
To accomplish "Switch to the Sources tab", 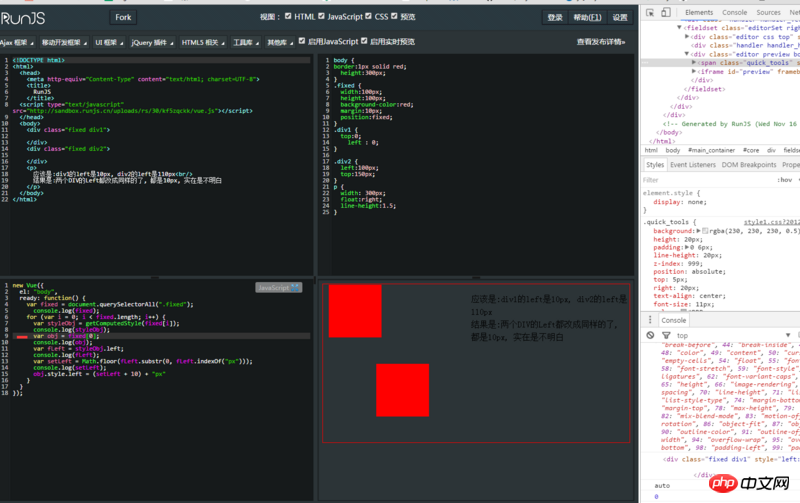I will point(768,12).
